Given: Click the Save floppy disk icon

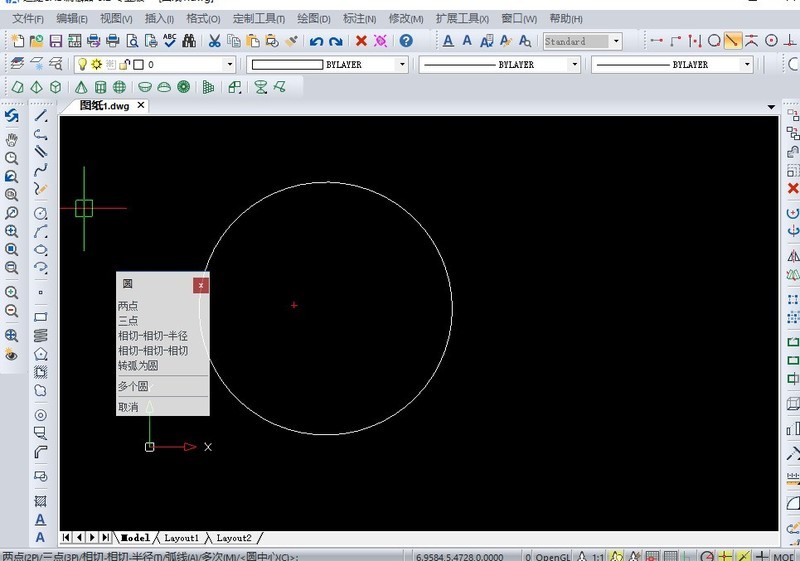Looking at the screenshot, I should pos(56,41).
